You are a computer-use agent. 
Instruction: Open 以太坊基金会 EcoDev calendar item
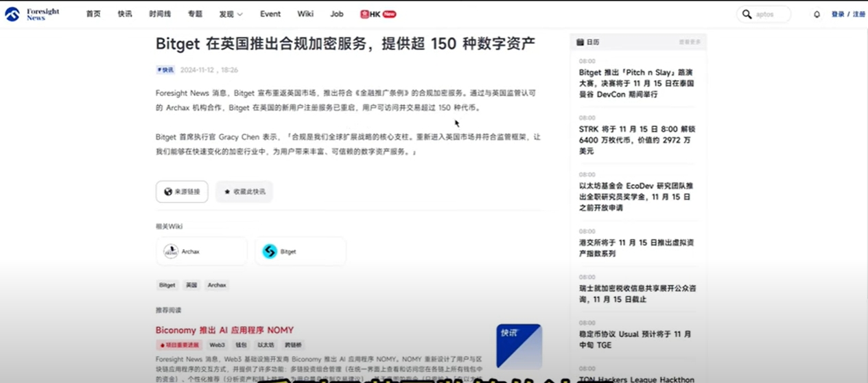[635, 196]
